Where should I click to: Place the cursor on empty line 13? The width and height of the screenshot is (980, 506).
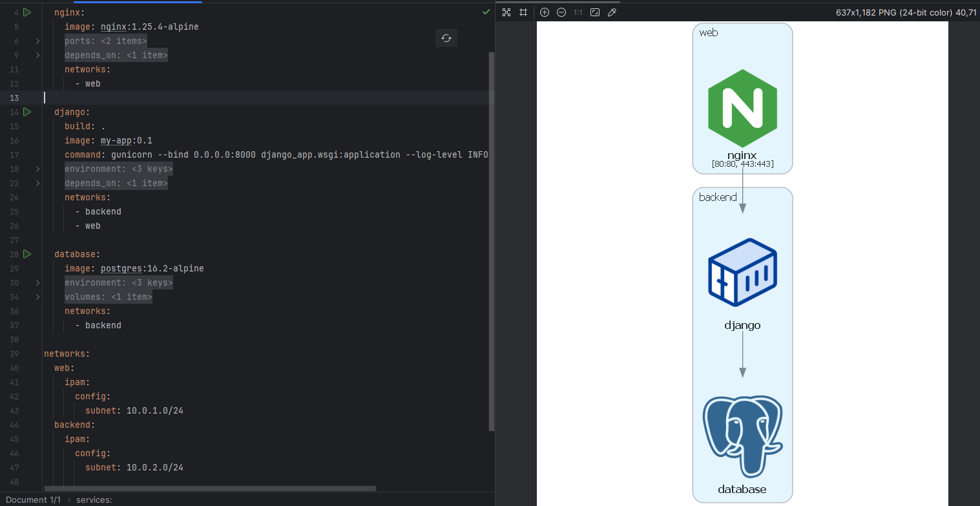[x=265, y=98]
